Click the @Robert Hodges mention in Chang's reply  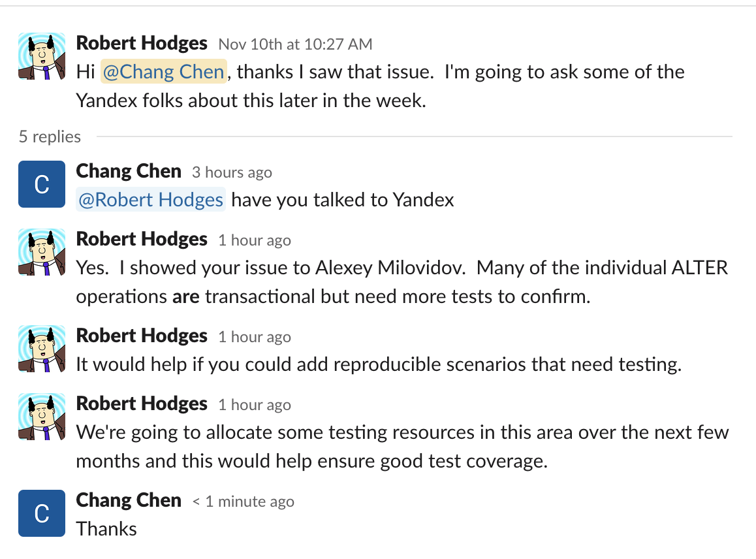pos(150,200)
